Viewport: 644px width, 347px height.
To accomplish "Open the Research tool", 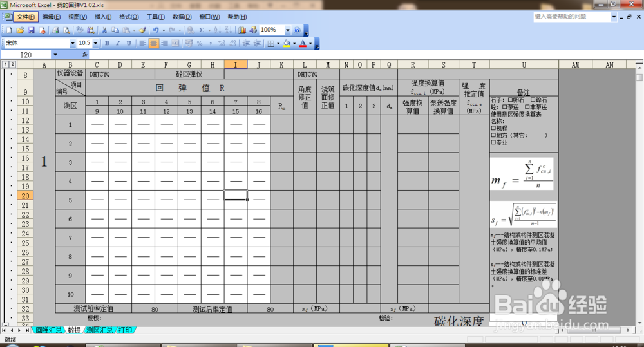I will 91,30.
